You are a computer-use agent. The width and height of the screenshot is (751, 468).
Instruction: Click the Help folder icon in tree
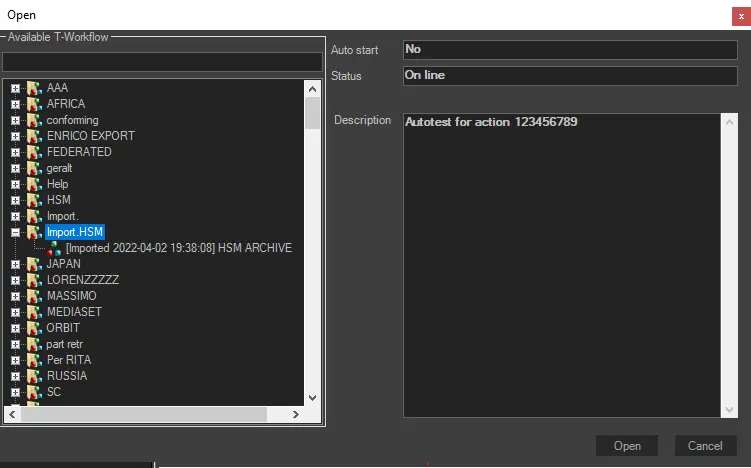[x=34, y=184]
